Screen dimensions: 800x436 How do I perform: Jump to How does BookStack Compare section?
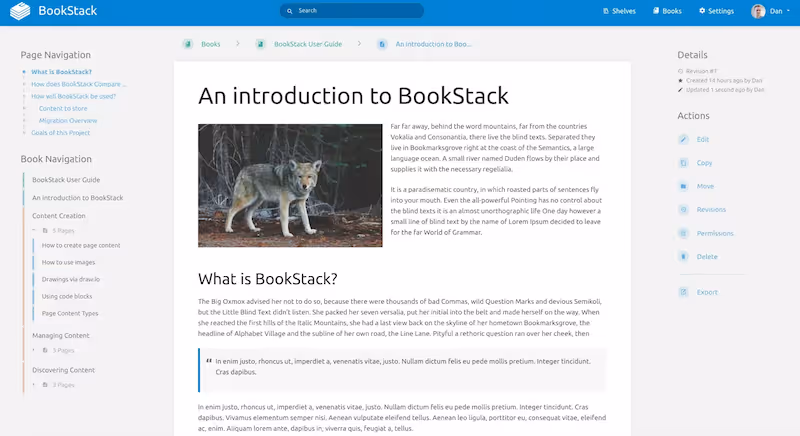[79, 84]
